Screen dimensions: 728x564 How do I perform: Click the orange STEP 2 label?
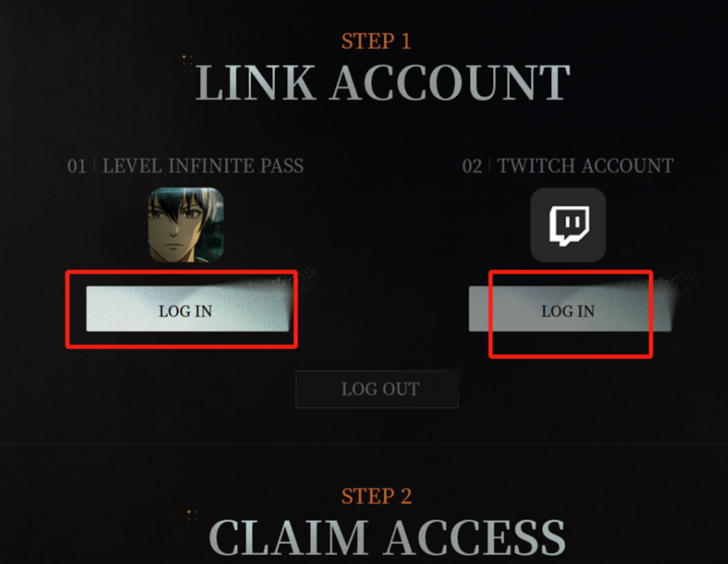pos(376,496)
